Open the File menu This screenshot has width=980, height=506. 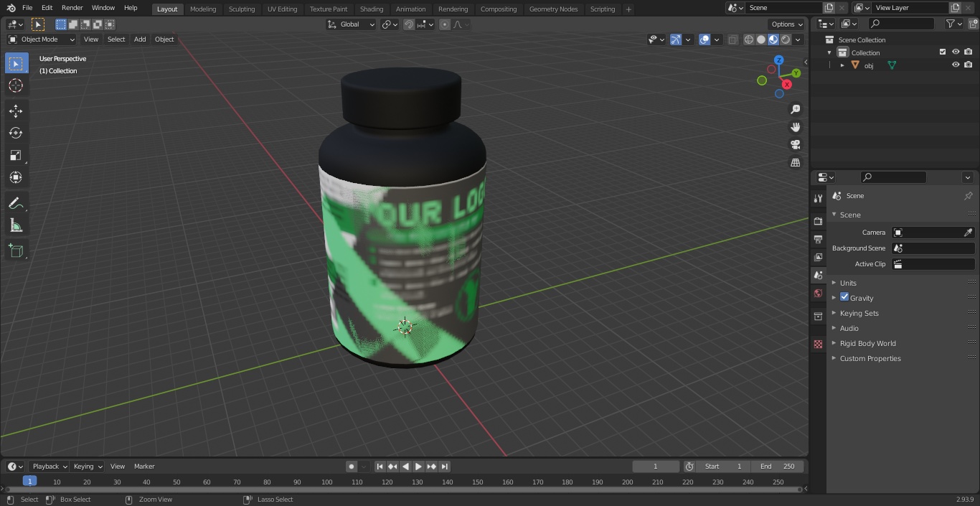[27, 8]
